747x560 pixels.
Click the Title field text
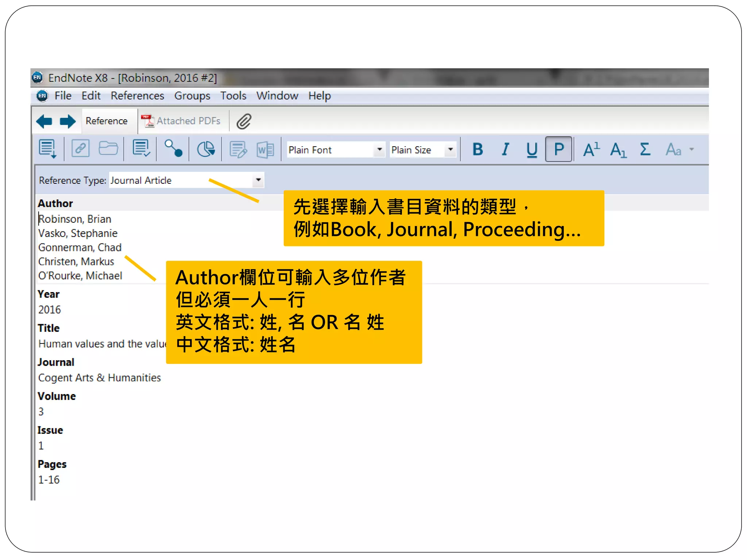pos(102,343)
